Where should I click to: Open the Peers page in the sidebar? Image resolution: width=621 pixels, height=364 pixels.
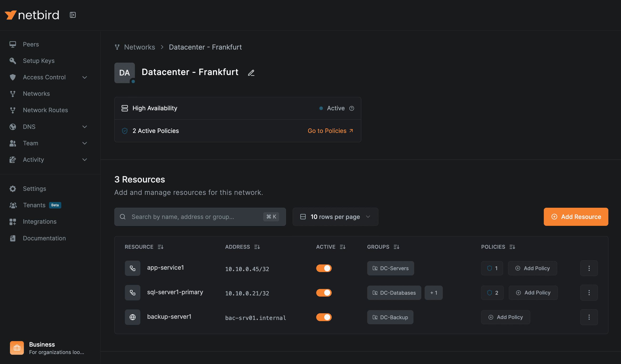[31, 44]
